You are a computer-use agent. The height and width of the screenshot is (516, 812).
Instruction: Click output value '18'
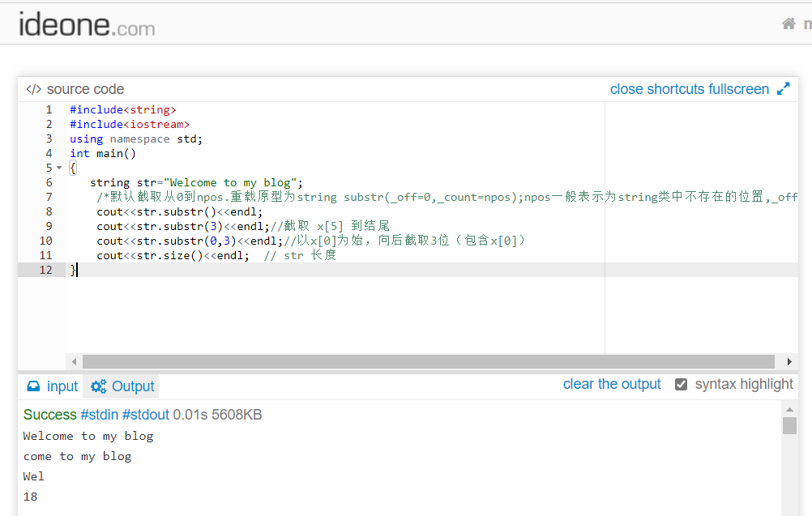30,497
